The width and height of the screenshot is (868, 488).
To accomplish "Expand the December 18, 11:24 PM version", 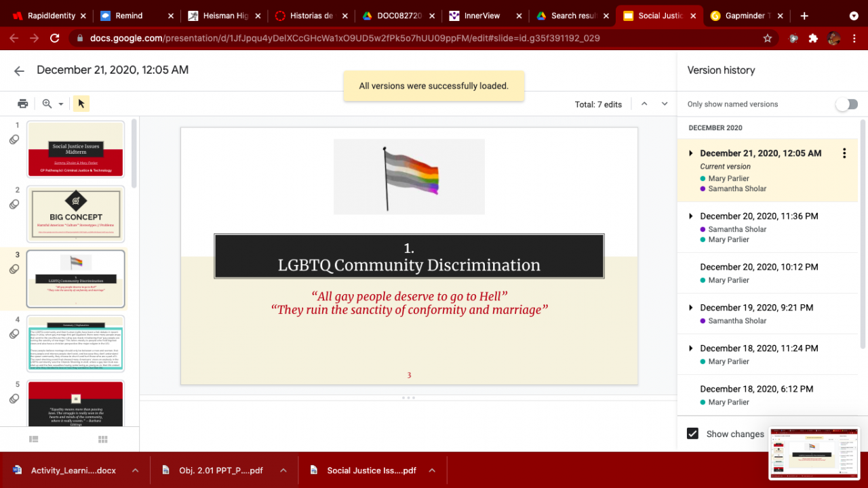I will [691, 348].
